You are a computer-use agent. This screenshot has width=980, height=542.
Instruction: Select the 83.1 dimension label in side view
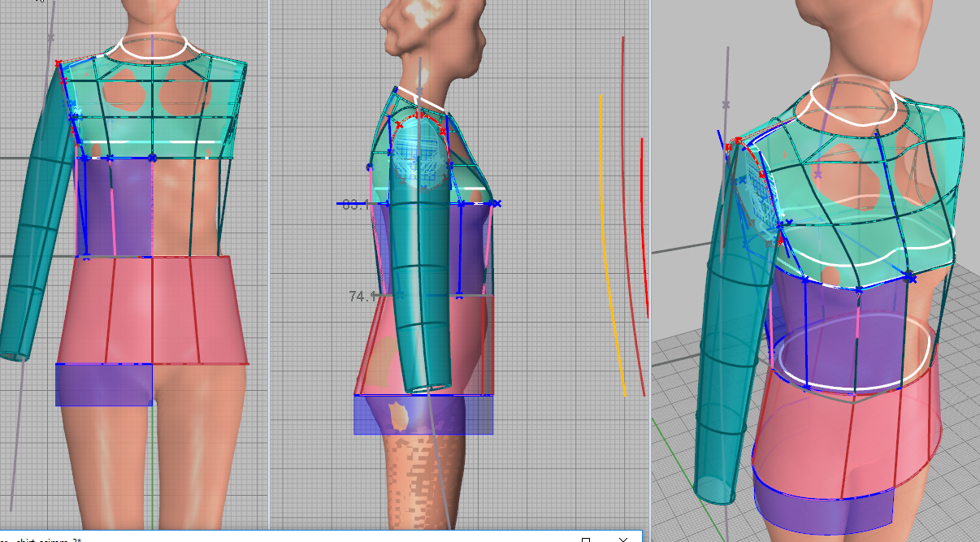[x=356, y=205]
